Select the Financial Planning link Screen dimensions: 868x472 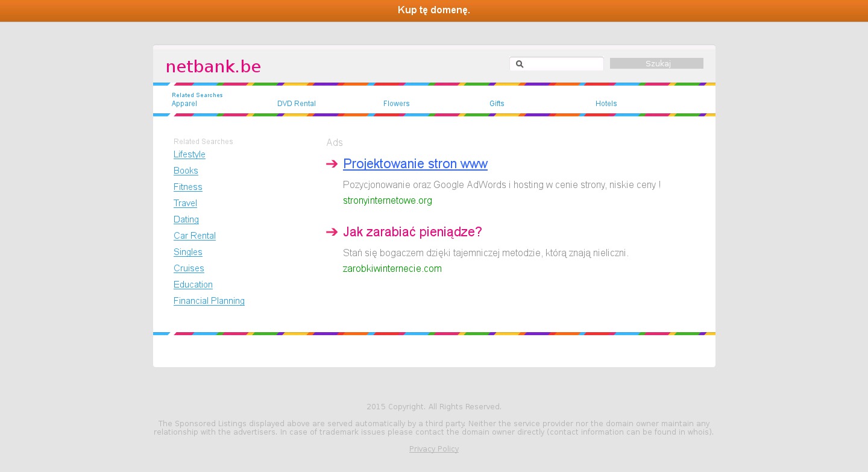[x=209, y=301]
